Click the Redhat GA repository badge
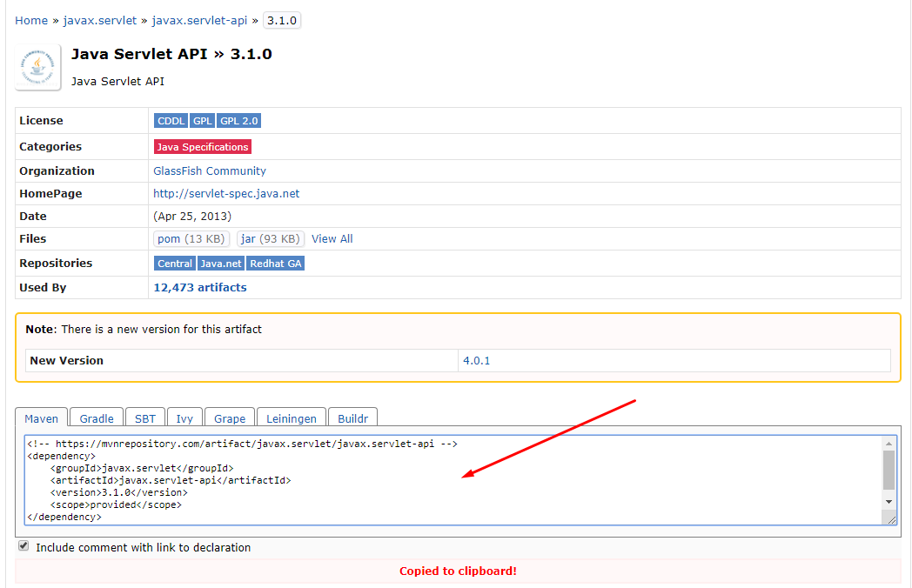 click(x=275, y=263)
